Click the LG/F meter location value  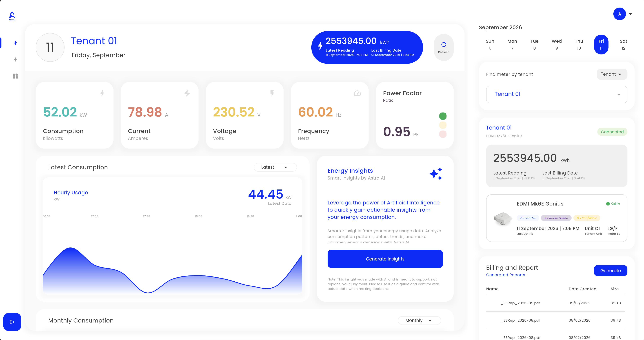click(612, 228)
